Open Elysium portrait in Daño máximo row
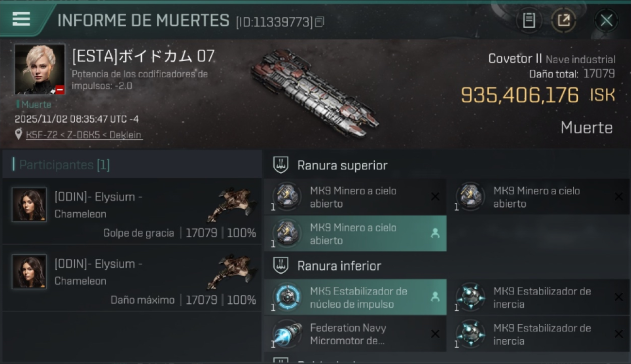The image size is (631, 364). click(x=29, y=272)
